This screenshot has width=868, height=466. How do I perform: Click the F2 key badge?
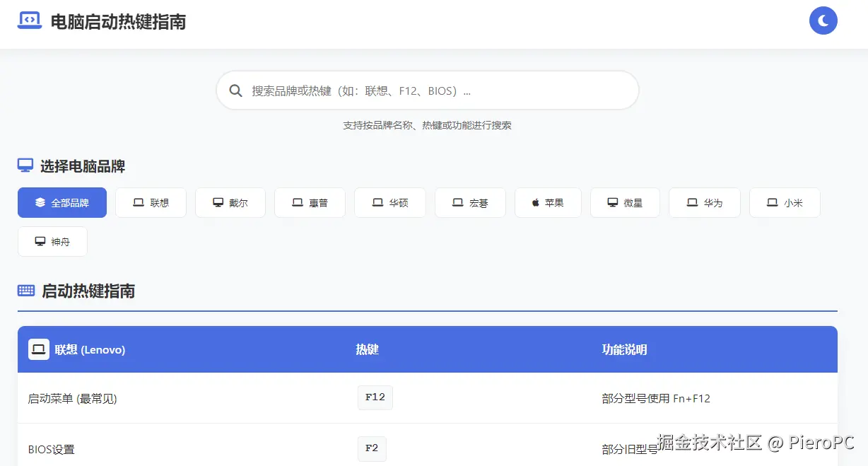pyautogui.click(x=372, y=448)
